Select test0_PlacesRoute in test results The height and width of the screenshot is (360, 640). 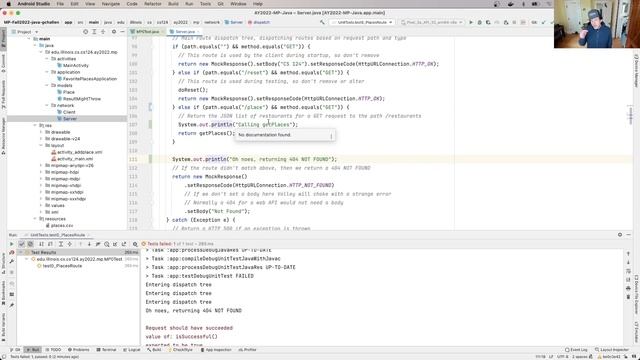pos(62,266)
